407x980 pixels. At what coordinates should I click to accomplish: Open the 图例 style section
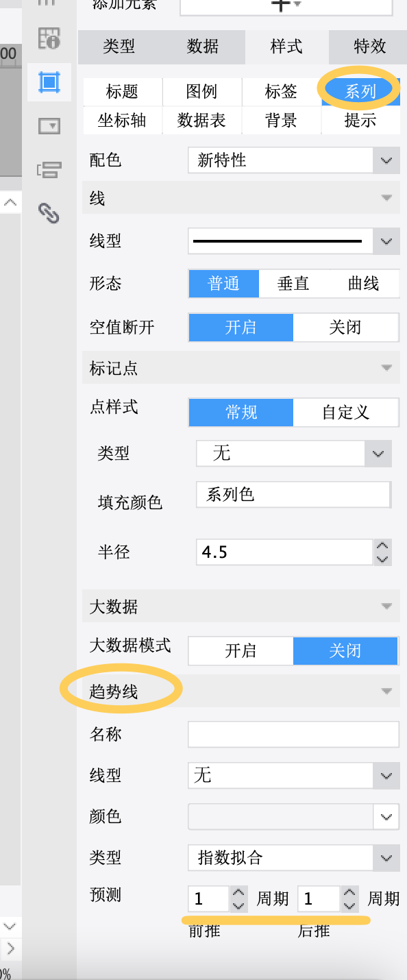pos(201,91)
